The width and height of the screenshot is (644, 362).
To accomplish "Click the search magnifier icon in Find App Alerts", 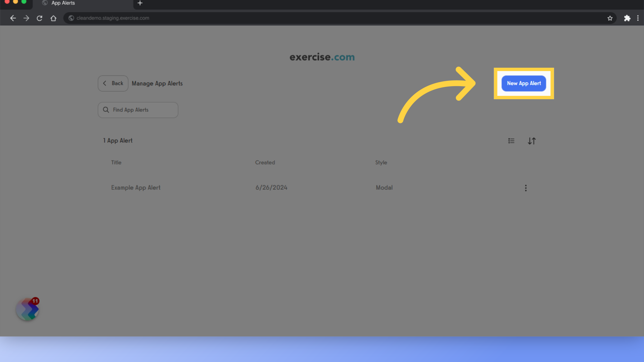I will pos(106,110).
